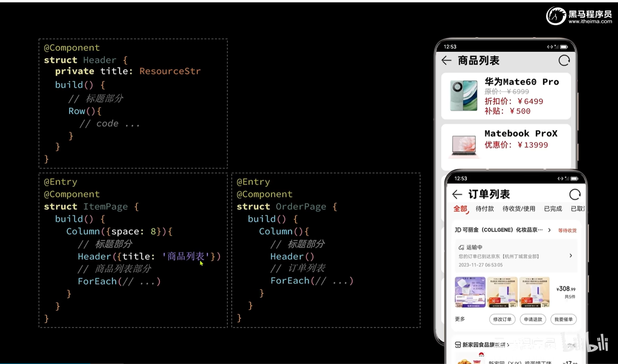Open the 待收货/使用 tab
The image size is (618, 364).
click(x=519, y=209)
